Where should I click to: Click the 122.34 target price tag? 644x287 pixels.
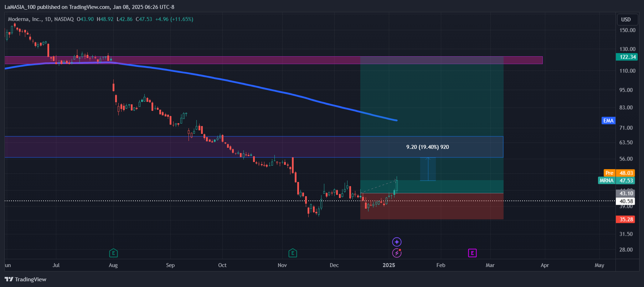click(x=627, y=57)
